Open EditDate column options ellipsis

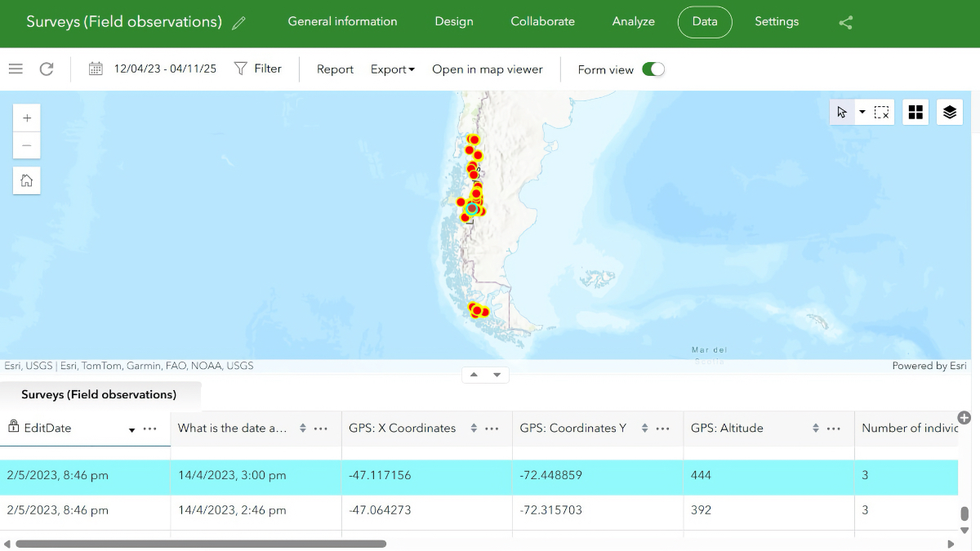tap(150, 429)
